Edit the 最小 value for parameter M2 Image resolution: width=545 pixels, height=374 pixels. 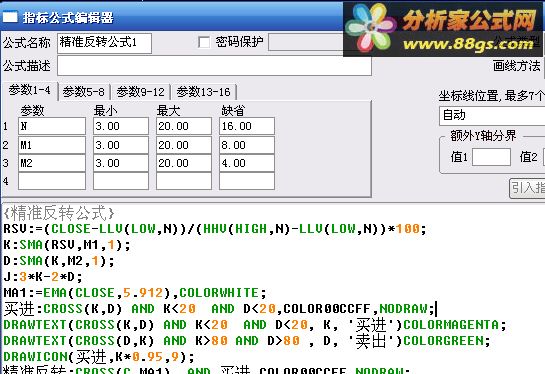pos(121,163)
